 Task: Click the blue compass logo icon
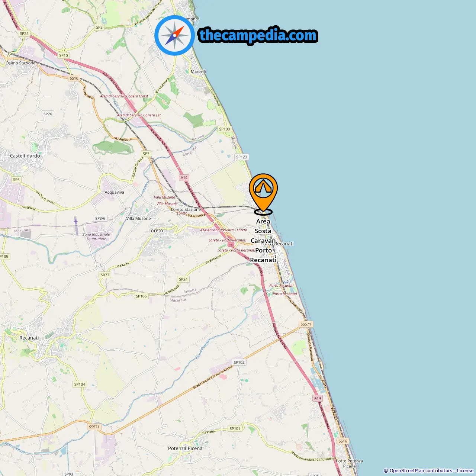coord(174,36)
